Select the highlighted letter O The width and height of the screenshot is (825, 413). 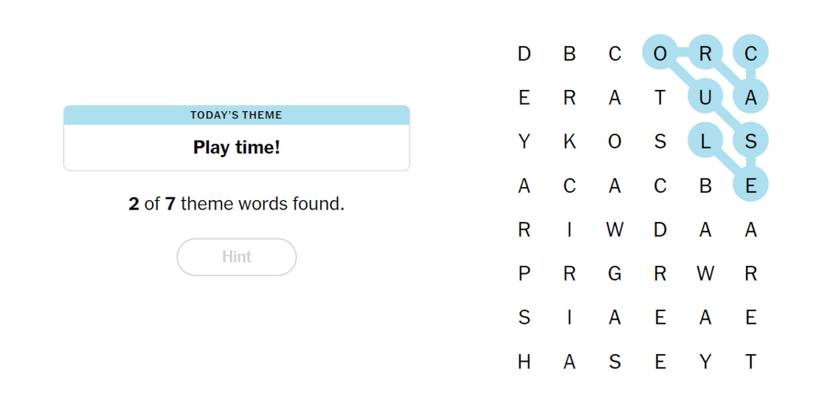point(660,53)
